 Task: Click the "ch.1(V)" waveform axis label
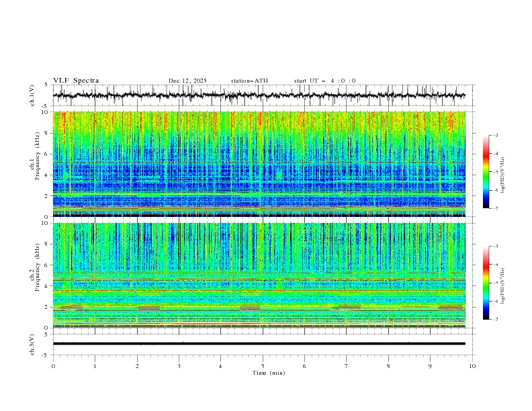click(32, 95)
